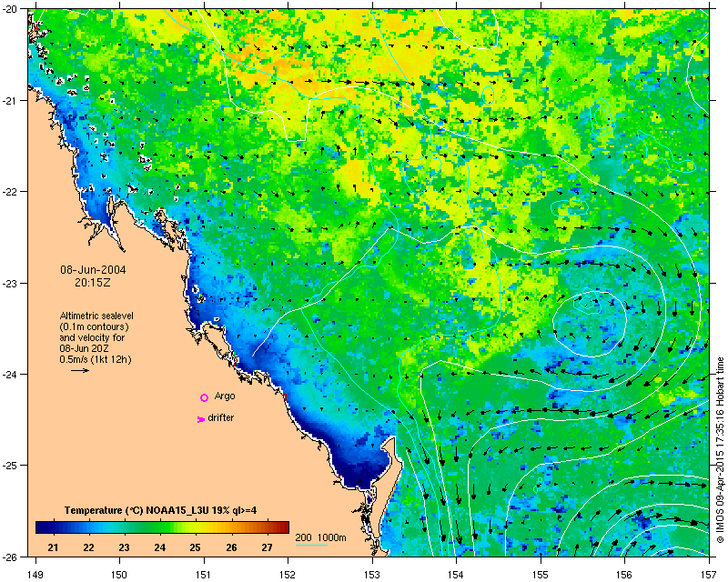The height and width of the screenshot is (582, 728).
Task: Click latitude axis label -24
Action: coord(8,375)
